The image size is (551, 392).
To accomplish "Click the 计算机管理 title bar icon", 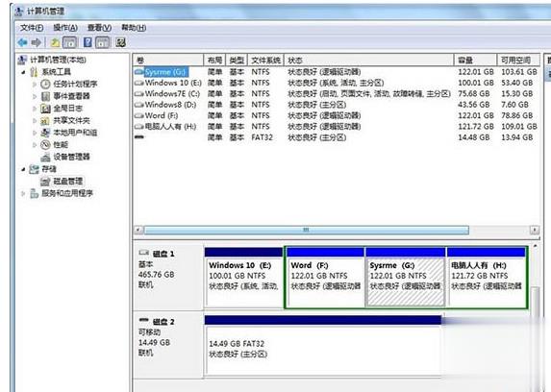I will point(19,12).
